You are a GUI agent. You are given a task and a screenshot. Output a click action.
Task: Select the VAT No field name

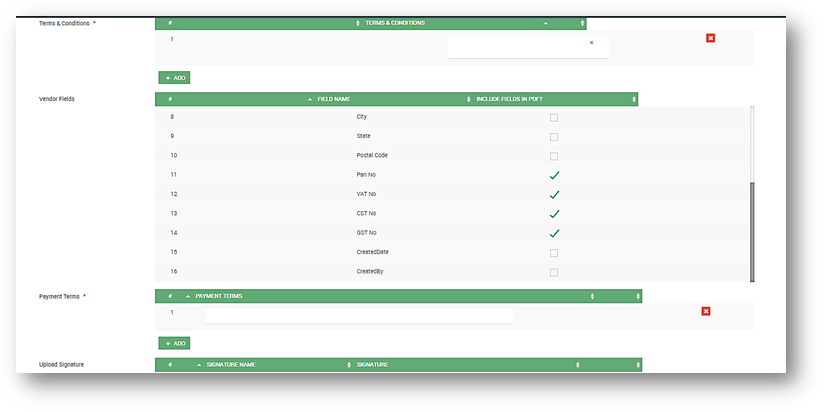(366, 194)
